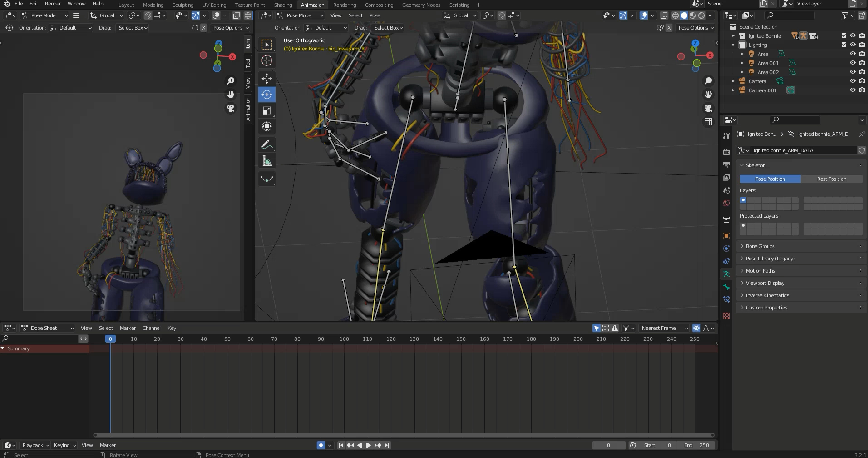The height and width of the screenshot is (458, 868).
Task: Toggle camera view in main viewport
Action: pyautogui.click(x=708, y=108)
